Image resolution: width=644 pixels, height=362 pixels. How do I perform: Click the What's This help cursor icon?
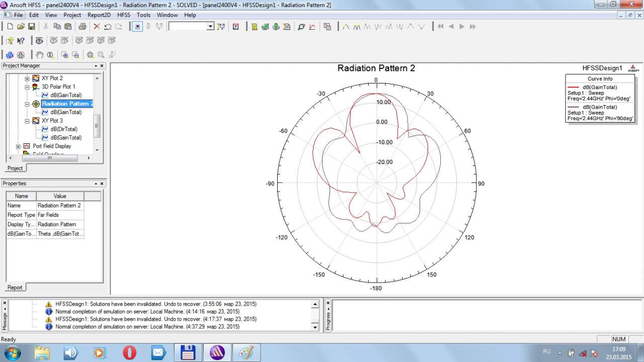(21, 41)
